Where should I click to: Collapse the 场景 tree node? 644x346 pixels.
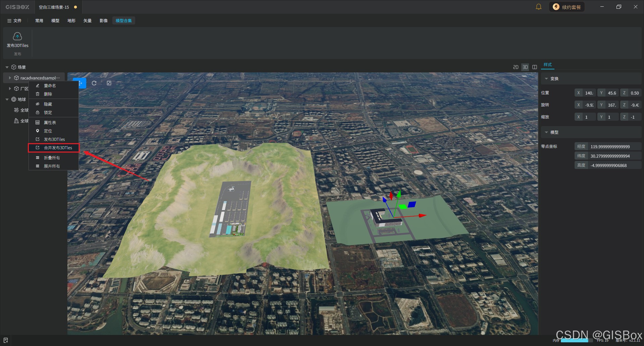coord(7,67)
